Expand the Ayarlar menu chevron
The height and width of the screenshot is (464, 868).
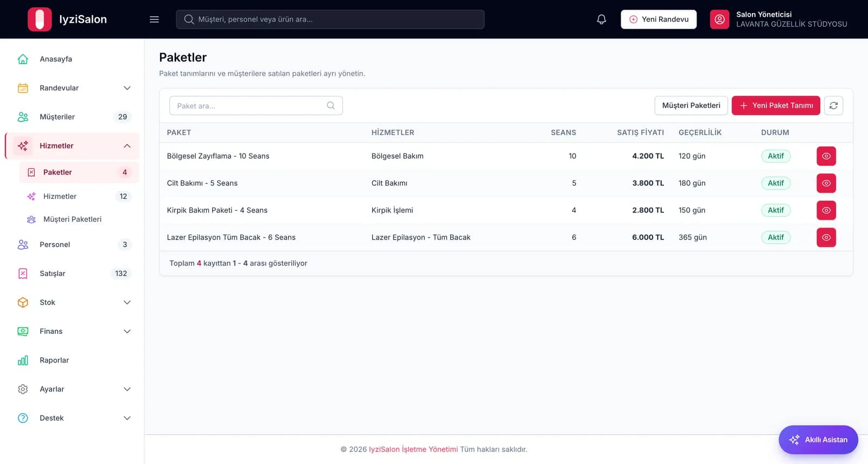tap(127, 389)
